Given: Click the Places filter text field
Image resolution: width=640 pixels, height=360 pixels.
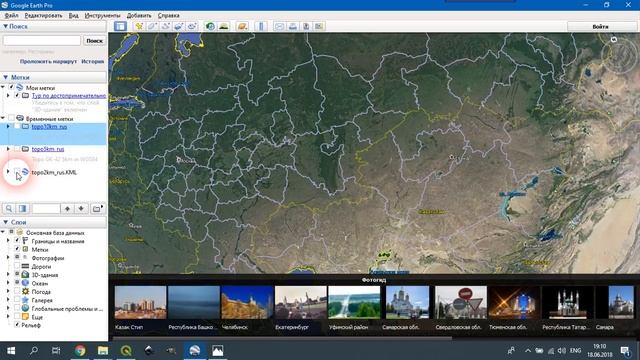Looking at the screenshot, I should pos(46,209).
